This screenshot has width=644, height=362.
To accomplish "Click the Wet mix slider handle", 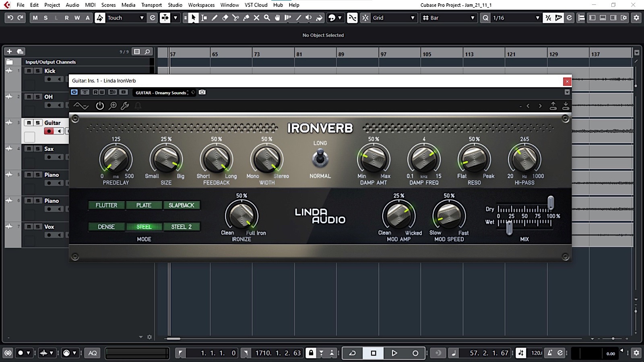I will tap(509, 228).
